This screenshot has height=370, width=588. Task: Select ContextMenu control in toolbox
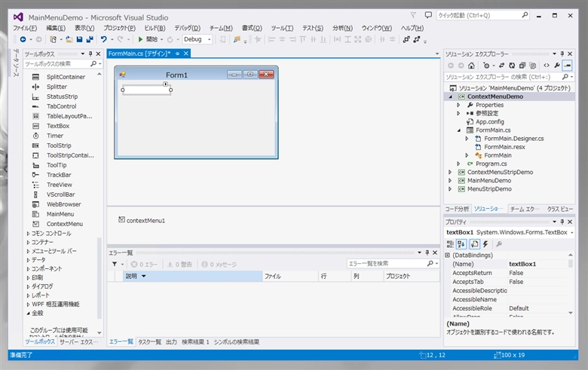pos(65,224)
